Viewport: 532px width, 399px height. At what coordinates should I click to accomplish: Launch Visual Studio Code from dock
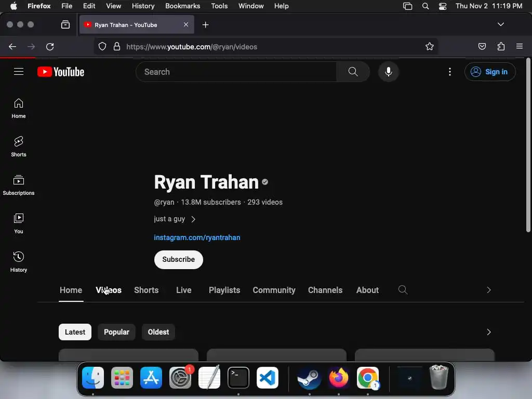268,378
